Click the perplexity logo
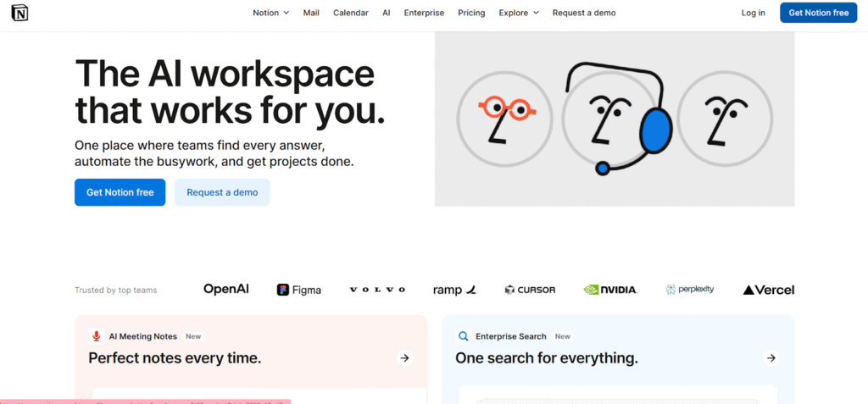Image resolution: width=868 pixels, height=404 pixels. [690, 289]
